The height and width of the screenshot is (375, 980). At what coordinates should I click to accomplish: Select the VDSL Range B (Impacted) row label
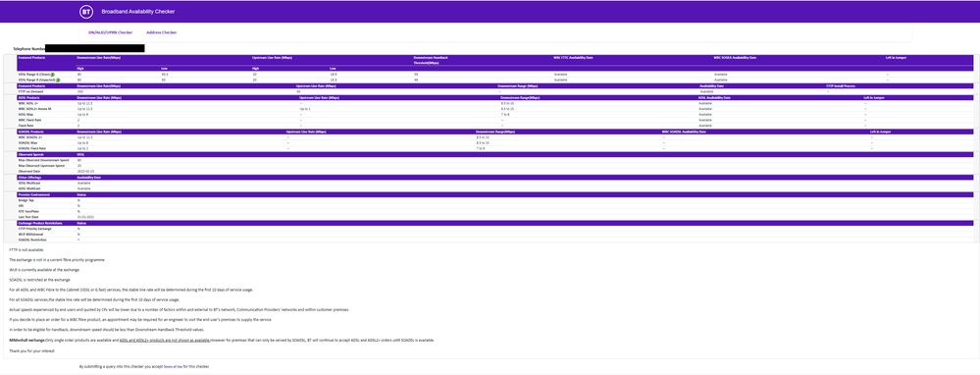[x=37, y=80]
